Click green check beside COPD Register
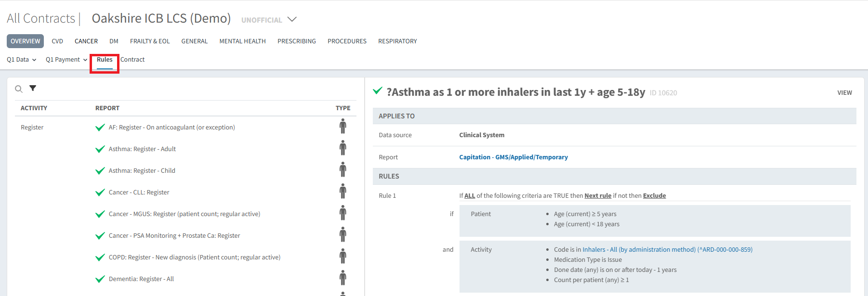The height and width of the screenshot is (296, 868). tap(100, 257)
